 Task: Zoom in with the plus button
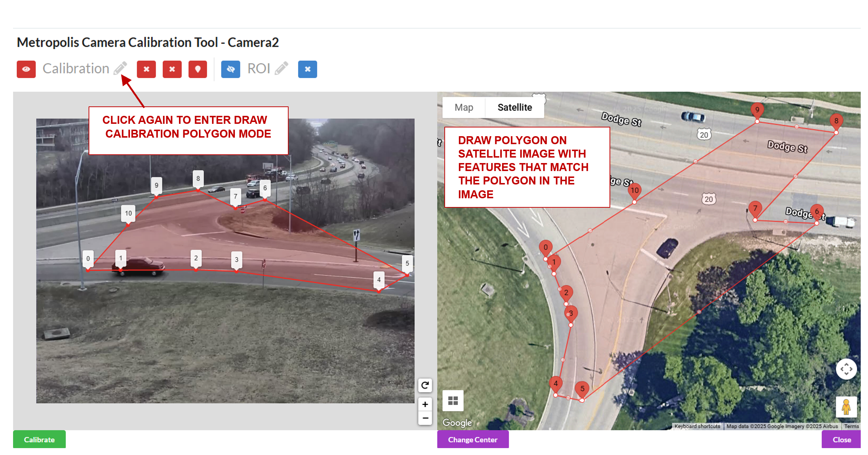(425, 404)
